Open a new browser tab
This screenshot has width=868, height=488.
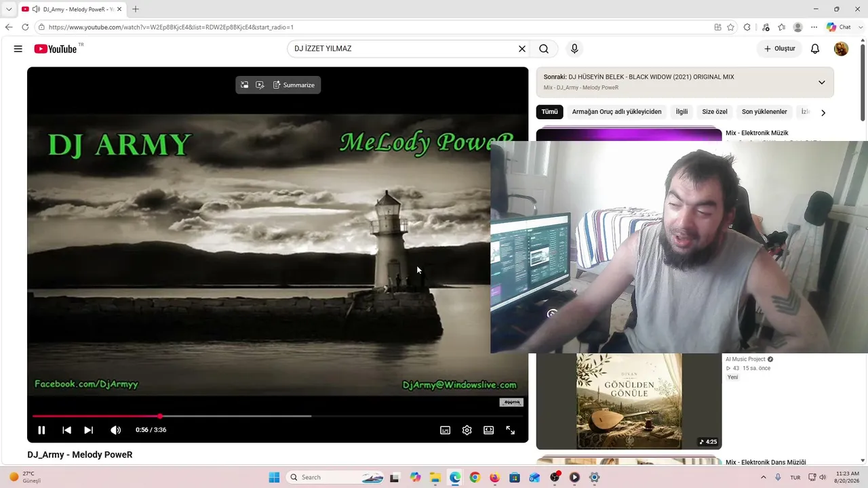136,9
